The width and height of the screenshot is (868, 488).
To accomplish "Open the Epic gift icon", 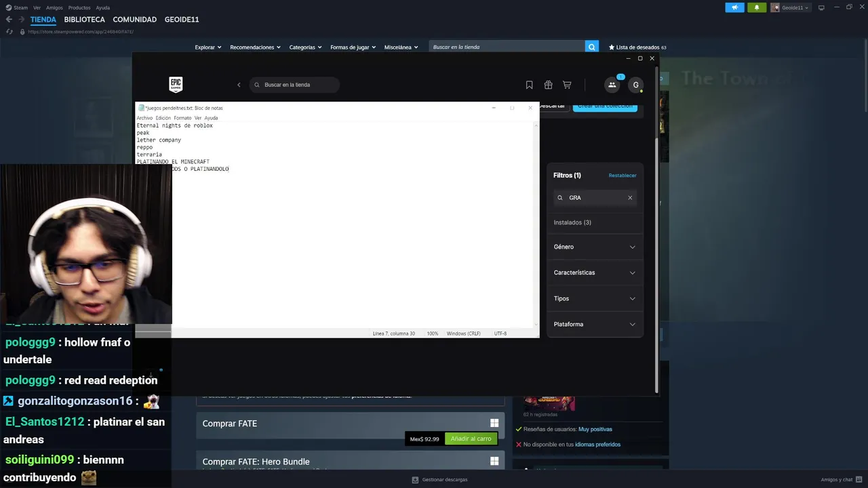I will (x=548, y=85).
